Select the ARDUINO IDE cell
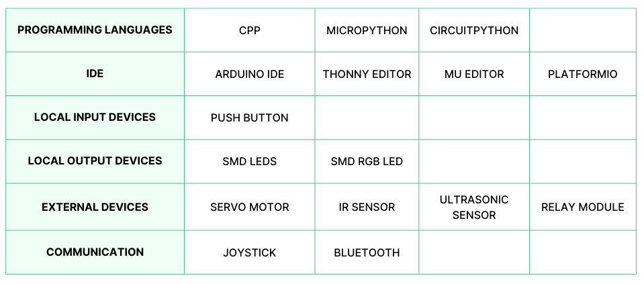Screen dimensions: 644x284 tap(249, 75)
